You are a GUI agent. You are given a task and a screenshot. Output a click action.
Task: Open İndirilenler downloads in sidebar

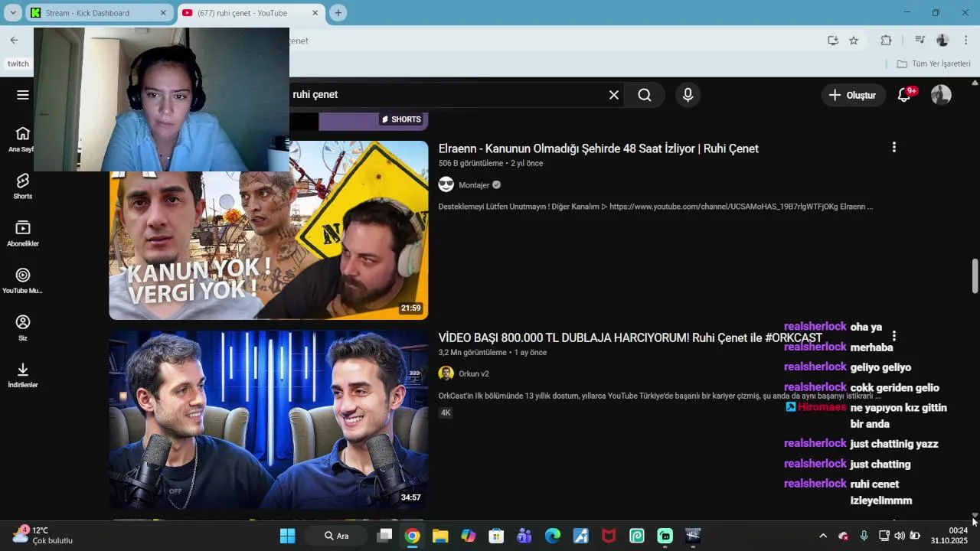click(23, 374)
